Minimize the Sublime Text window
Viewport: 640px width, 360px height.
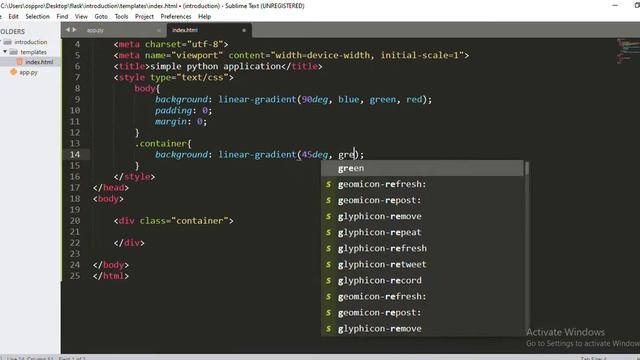[x=615, y=6]
